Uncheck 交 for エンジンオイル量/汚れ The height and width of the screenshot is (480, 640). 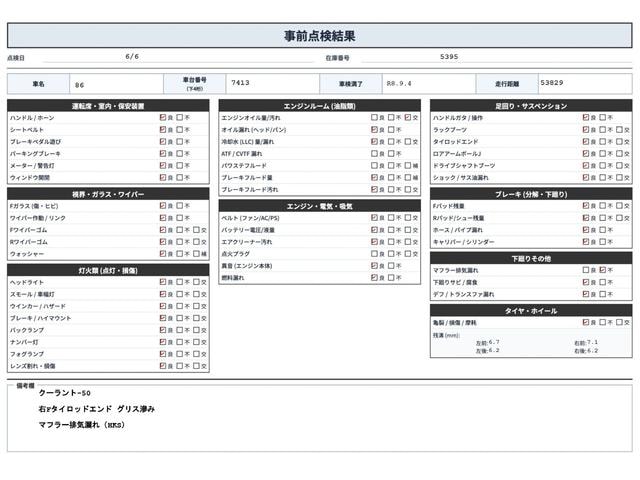click(408, 118)
